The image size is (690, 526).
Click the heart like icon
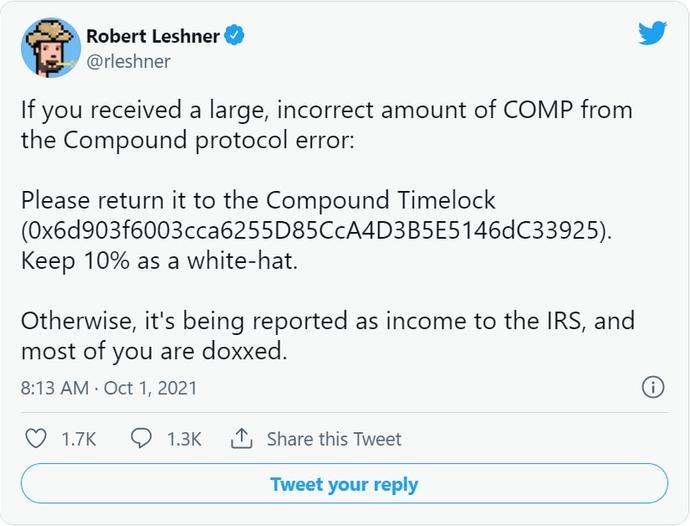[x=36, y=439]
